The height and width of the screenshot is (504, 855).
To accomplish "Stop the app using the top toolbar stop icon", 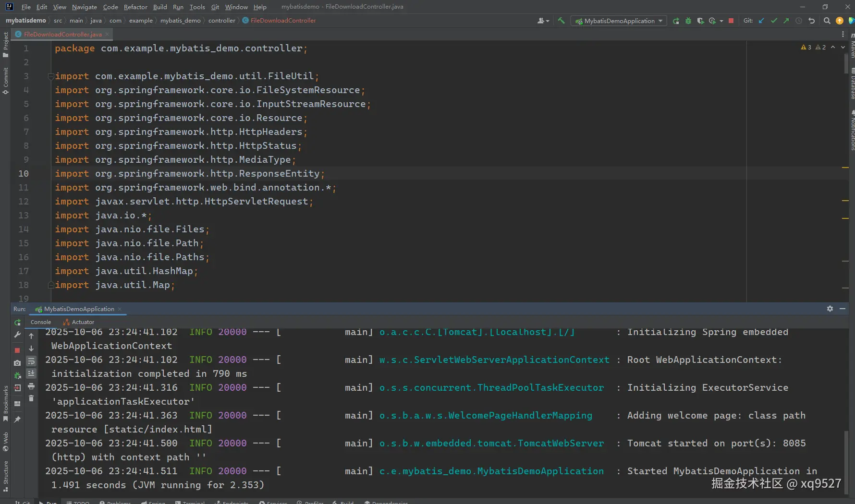I will 731,21.
